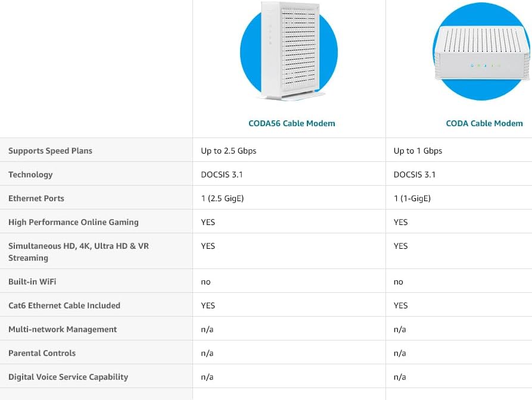This screenshot has width=532, height=400.
Task: Click Cat6 Ethernet Cable Included label
Action: [64, 305]
